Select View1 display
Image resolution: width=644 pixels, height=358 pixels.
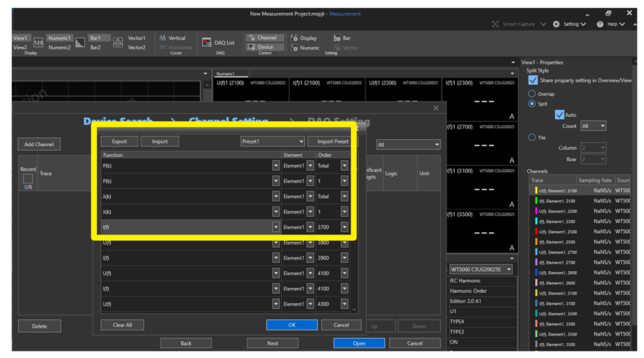(21, 38)
